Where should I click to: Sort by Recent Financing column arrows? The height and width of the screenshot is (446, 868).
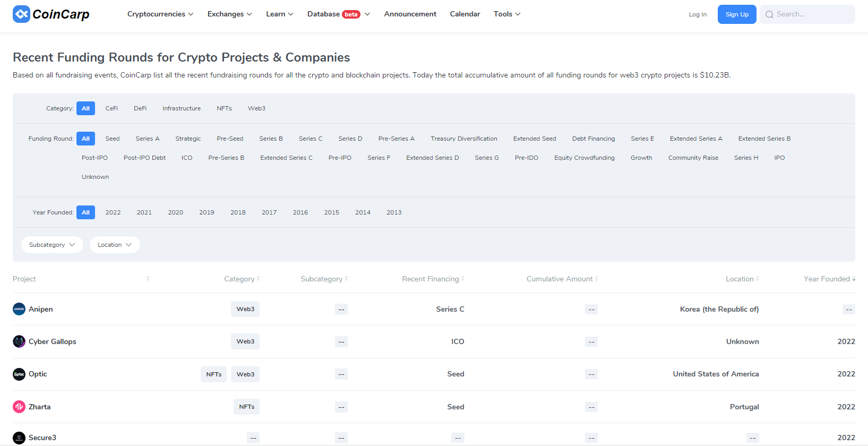pos(463,279)
